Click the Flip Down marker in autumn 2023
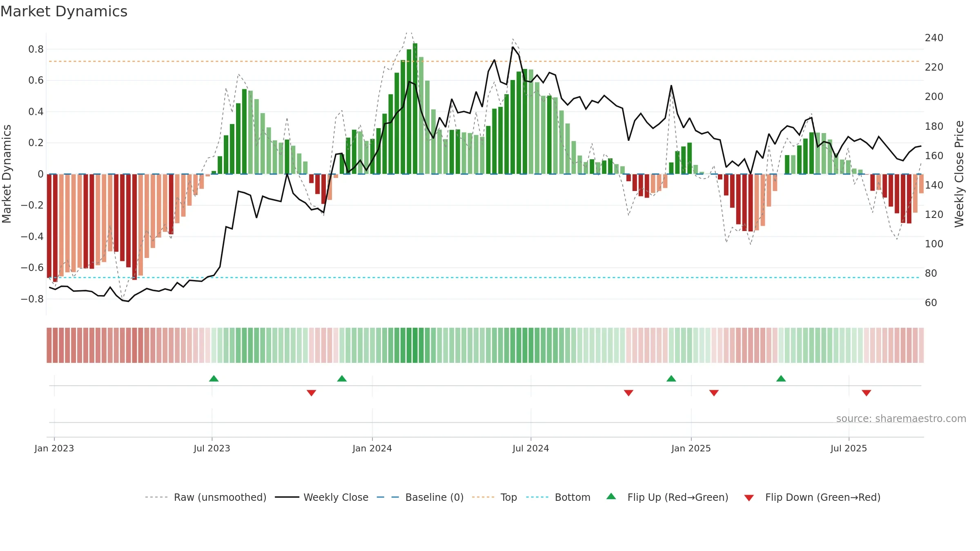Image resolution: width=980 pixels, height=551 pixels. point(311,393)
